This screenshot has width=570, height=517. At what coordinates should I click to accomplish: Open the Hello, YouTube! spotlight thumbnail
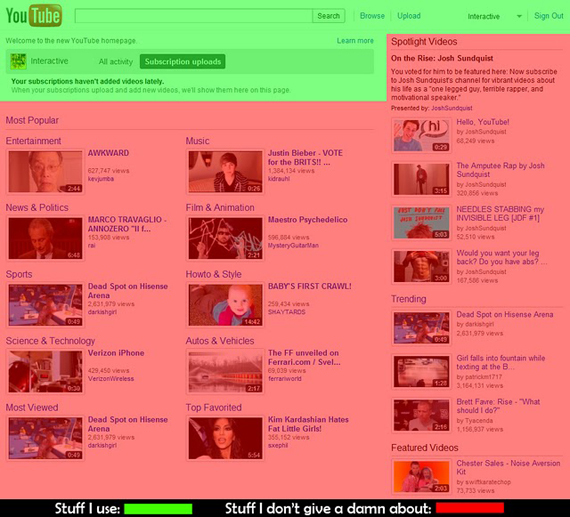[x=422, y=135]
